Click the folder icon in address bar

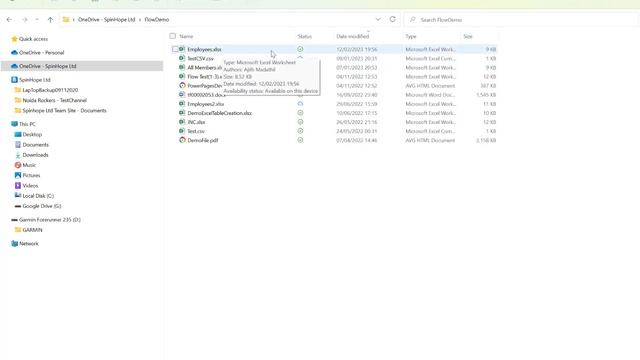pyautogui.click(x=66, y=20)
